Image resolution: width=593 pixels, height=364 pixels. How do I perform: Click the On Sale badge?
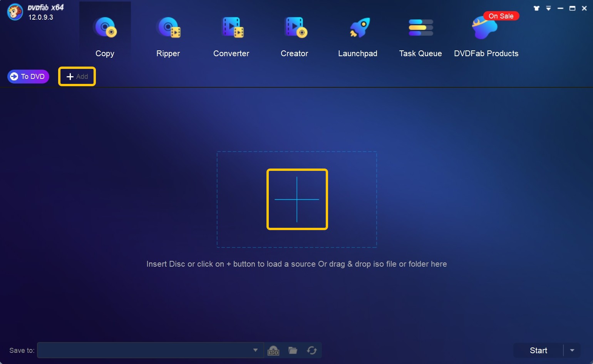tap(501, 16)
